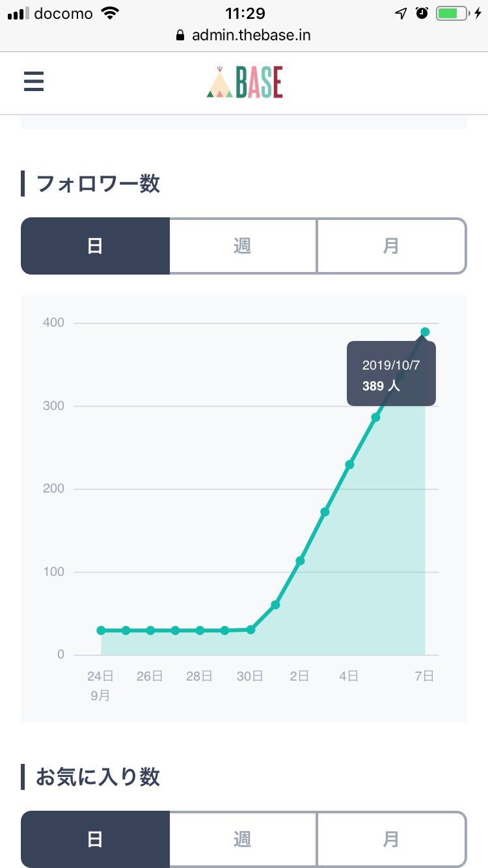
Task: Tap the 10/7 data point at chart peak
Action: [x=425, y=332]
